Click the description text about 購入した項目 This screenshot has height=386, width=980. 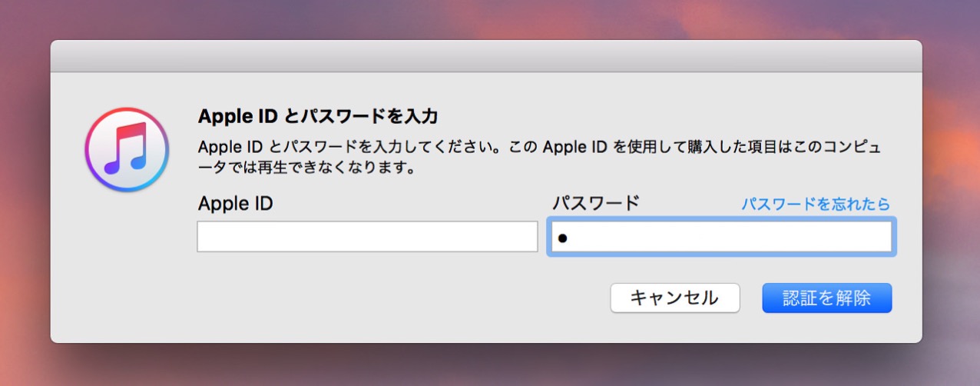[539, 157]
